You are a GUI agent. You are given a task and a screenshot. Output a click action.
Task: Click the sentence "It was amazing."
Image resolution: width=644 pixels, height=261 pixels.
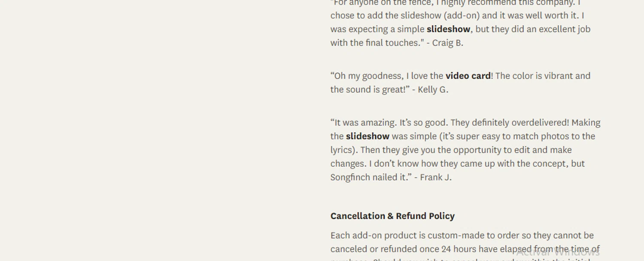click(x=364, y=123)
